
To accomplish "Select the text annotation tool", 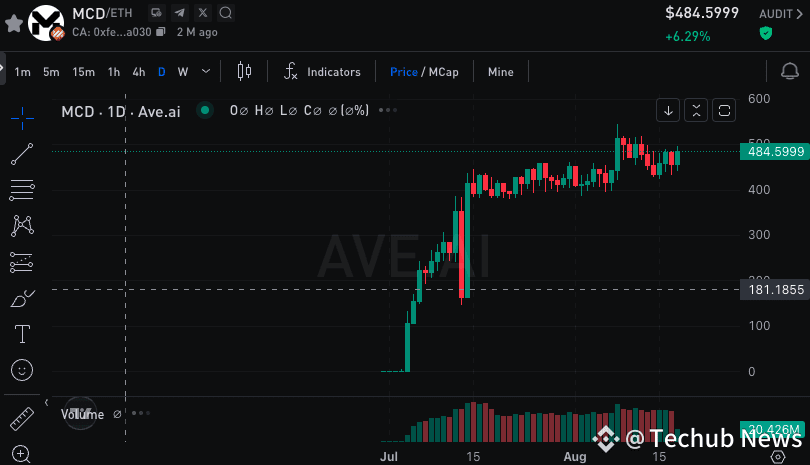I will click(x=22, y=334).
